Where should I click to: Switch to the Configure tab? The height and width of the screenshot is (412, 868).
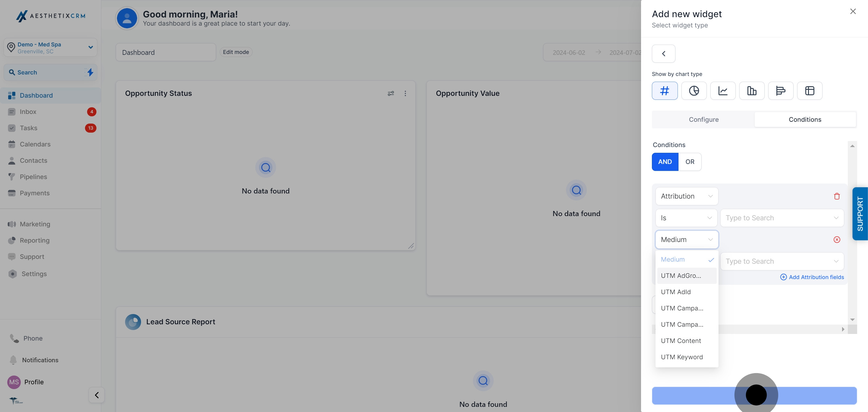click(x=703, y=119)
